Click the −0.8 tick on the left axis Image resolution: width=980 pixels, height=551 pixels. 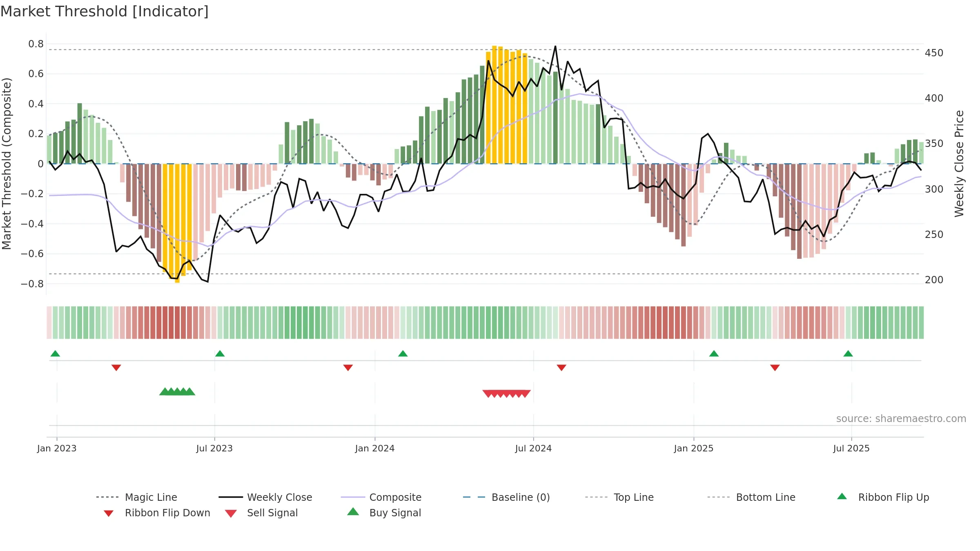(32, 284)
